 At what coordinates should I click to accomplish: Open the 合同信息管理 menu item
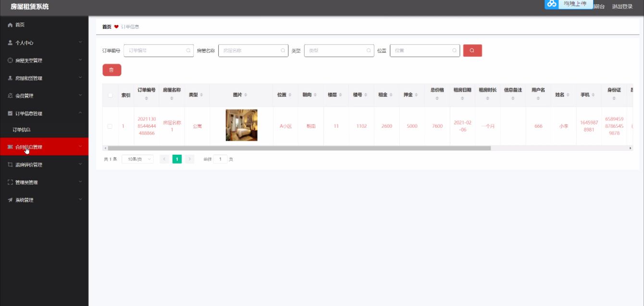[44, 147]
